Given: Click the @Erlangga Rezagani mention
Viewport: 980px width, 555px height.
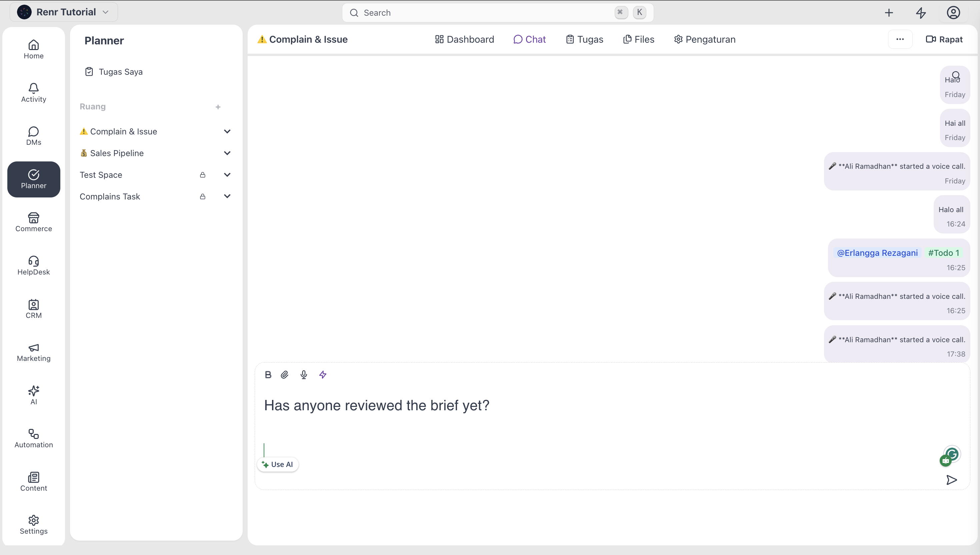Looking at the screenshot, I should point(877,253).
